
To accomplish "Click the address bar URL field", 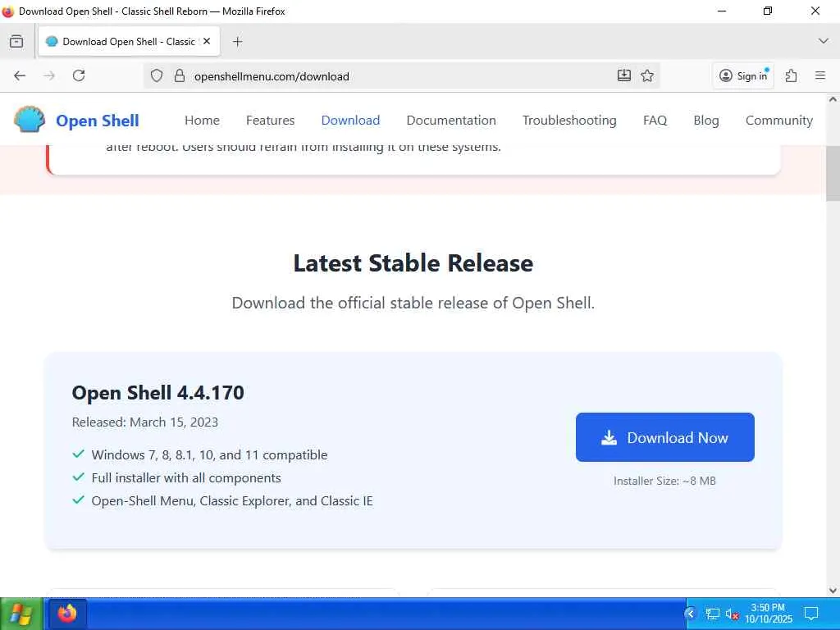I will 402,76.
